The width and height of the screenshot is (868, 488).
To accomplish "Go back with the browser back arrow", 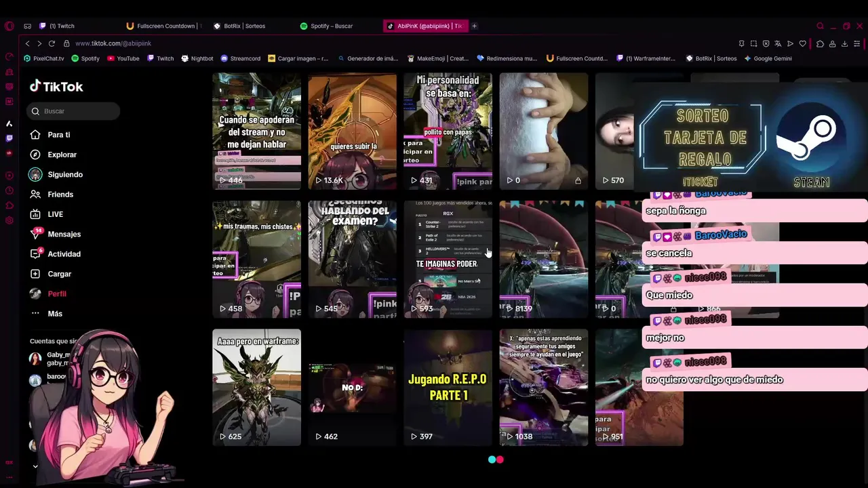I will click(x=27, y=43).
